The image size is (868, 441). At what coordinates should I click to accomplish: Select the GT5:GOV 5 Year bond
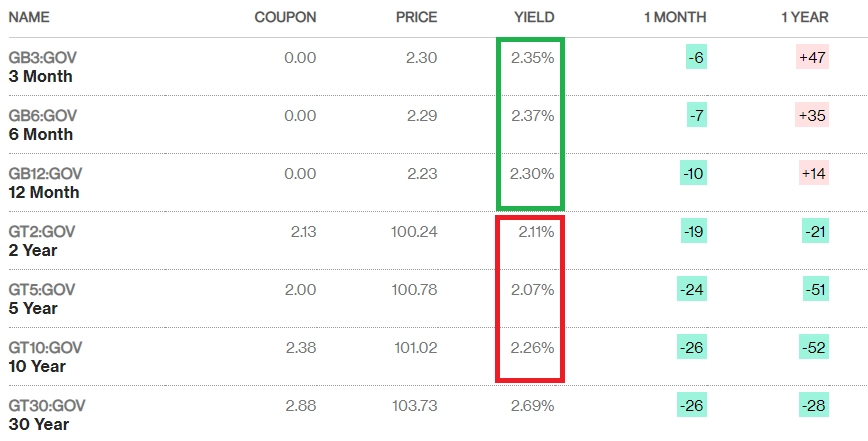point(42,299)
